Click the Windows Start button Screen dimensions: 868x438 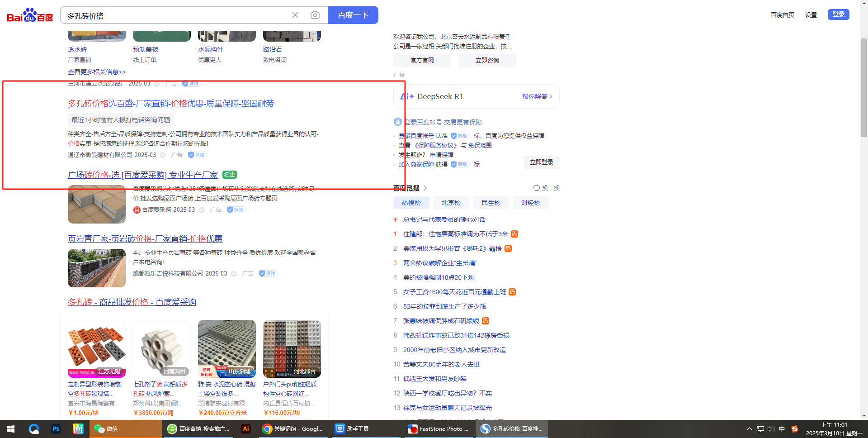click(11, 428)
